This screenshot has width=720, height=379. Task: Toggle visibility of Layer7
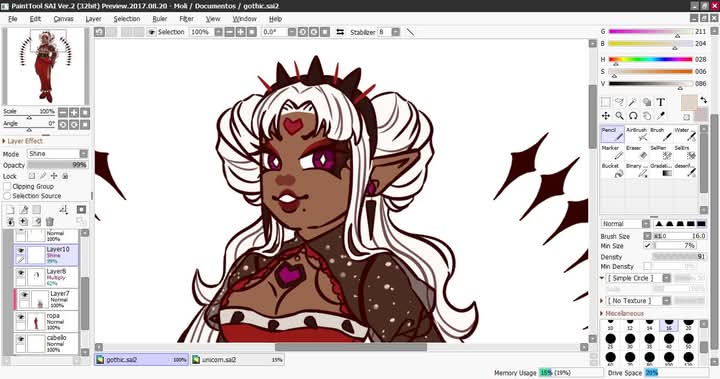pos(24,294)
